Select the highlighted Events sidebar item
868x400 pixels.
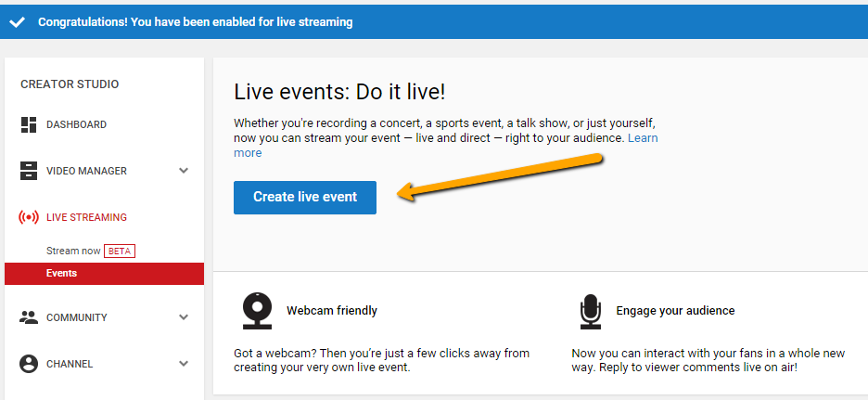(62, 273)
